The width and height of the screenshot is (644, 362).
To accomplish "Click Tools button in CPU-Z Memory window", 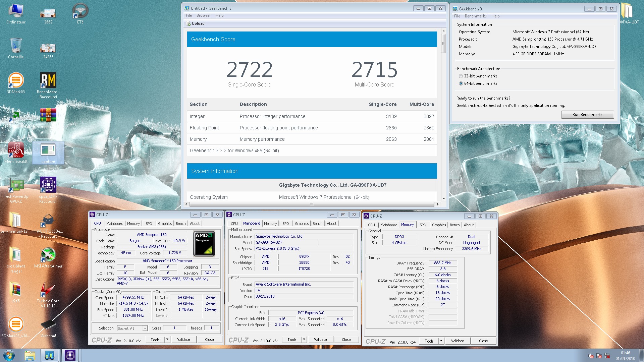I will pyautogui.click(x=429, y=341).
